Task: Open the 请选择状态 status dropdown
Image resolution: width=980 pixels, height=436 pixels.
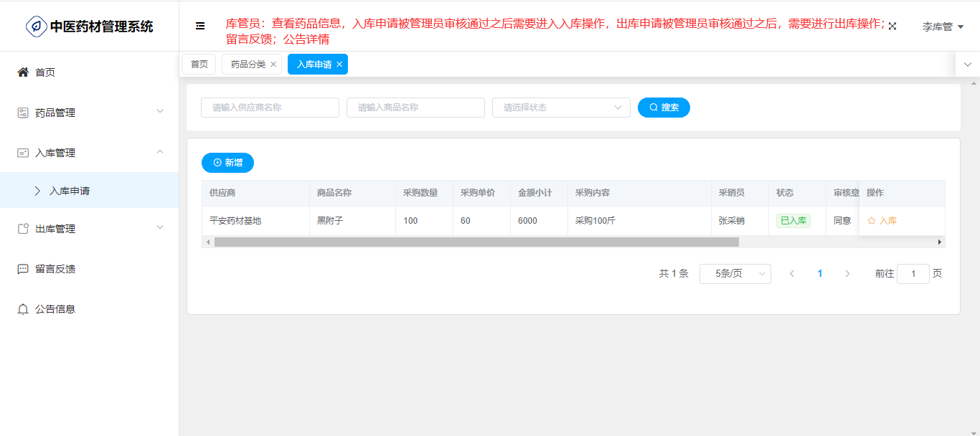Action: tap(561, 108)
